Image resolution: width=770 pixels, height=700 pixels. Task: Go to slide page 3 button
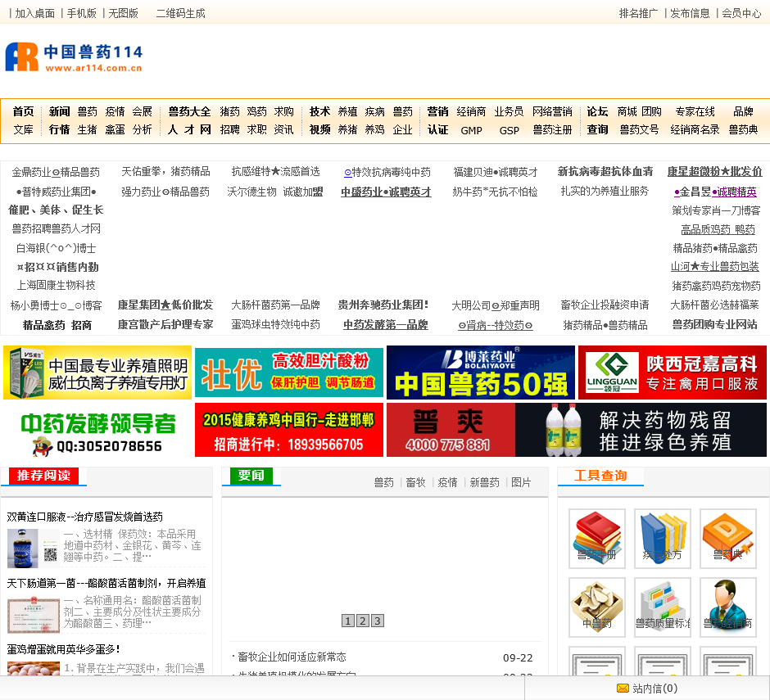pyautogui.click(x=377, y=621)
